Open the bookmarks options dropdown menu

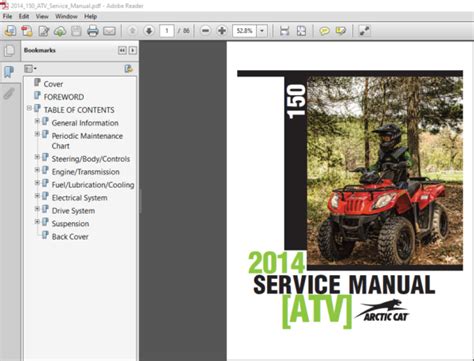[30, 69]
